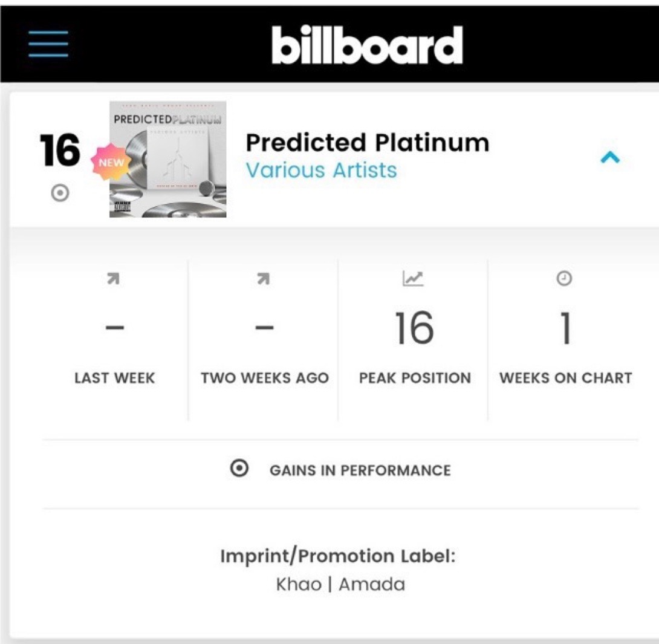Viewport: 659px width, 644px height.
Task: Click the Gains in Performance bullet icon
Action: [239, 469]
